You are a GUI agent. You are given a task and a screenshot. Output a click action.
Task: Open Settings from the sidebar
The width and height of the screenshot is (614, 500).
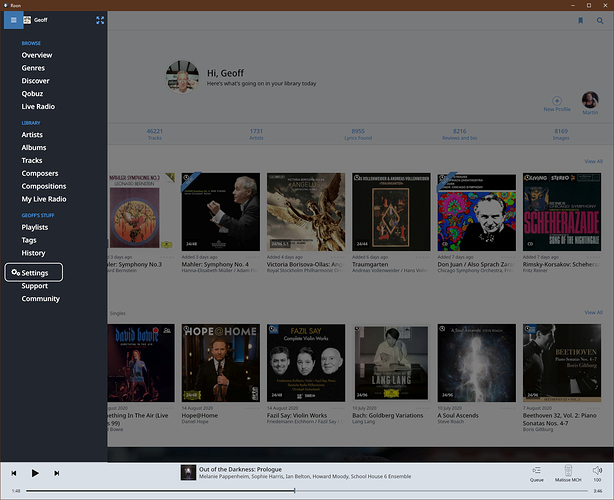point(34,273)
